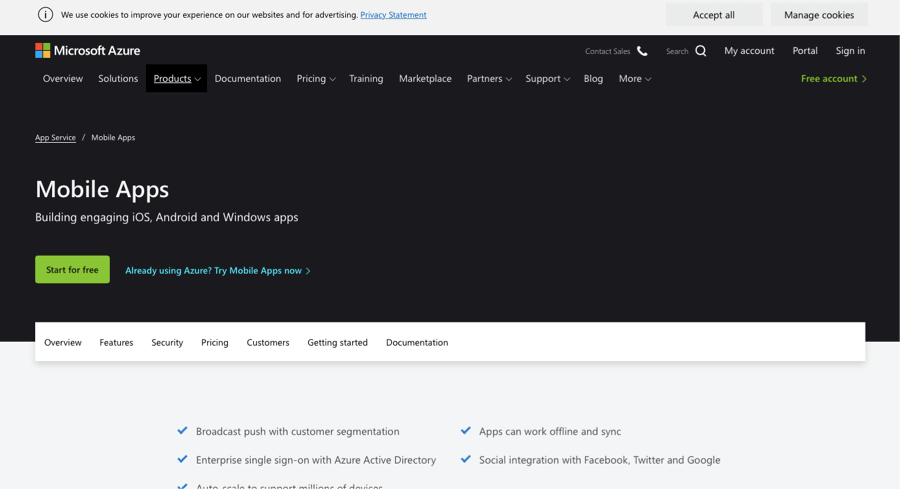The width and height of the screenshot is (900, 489).
Task: Open the Privacy Statement link
Action: (x=393, y=15)
